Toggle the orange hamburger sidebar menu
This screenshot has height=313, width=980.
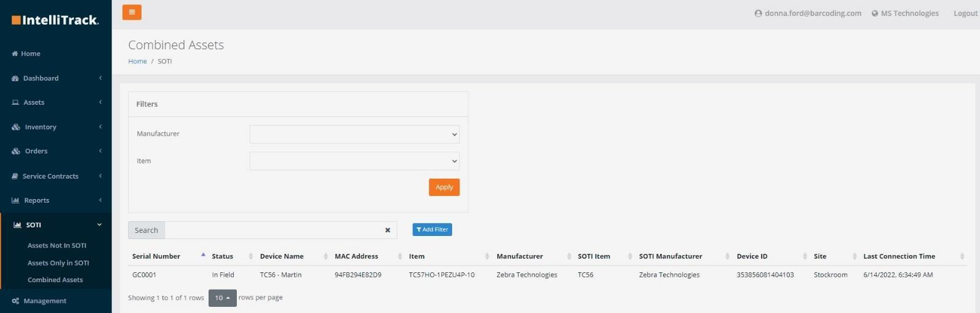(132, 12)
